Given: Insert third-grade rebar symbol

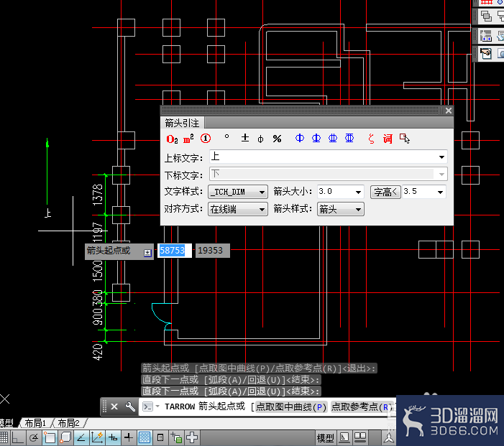Looking at the screenshot, I should (333, 138).
